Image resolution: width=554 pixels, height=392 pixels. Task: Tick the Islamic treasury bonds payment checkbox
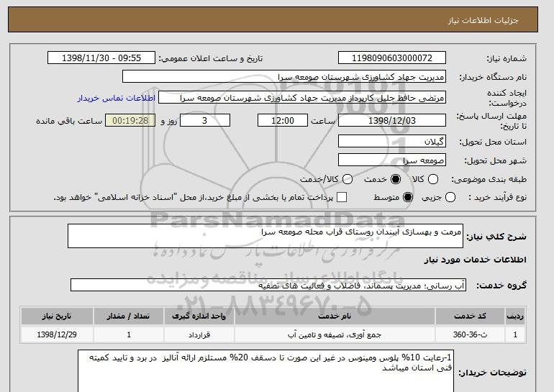tap(342, 197)
